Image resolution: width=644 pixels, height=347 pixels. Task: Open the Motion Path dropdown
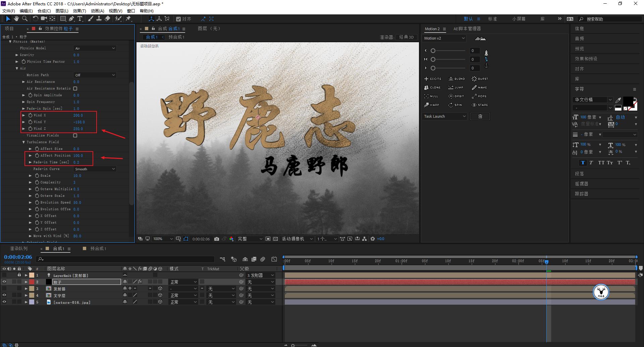[95, 75]
